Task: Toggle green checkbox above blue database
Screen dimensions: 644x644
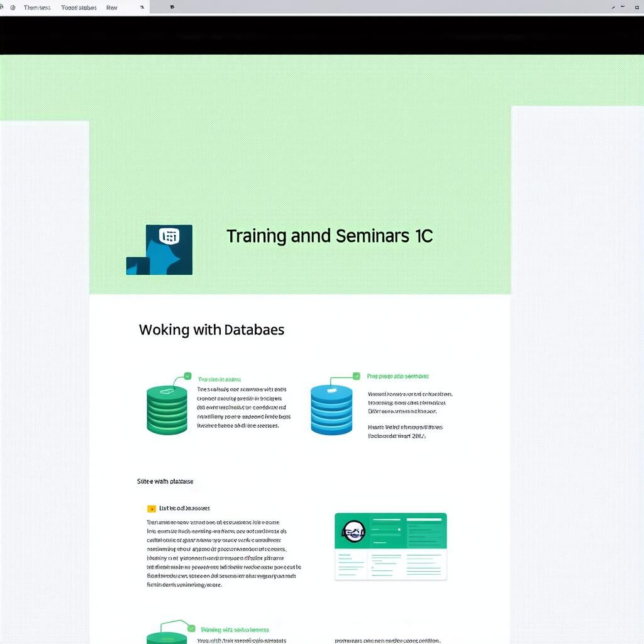Action: (357, 376)
